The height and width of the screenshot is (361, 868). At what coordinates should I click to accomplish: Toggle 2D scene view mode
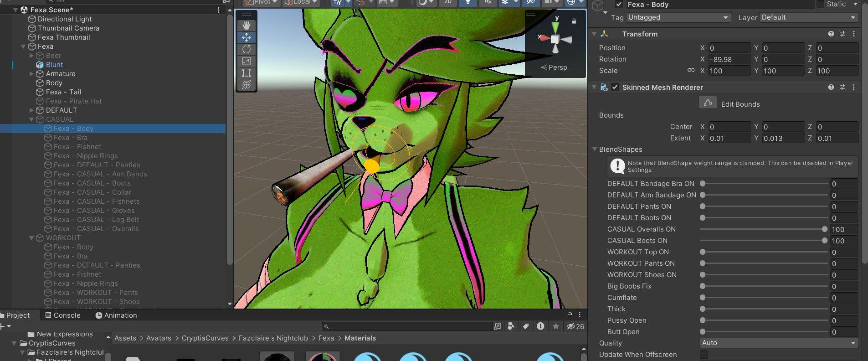(x=448, y=2)
